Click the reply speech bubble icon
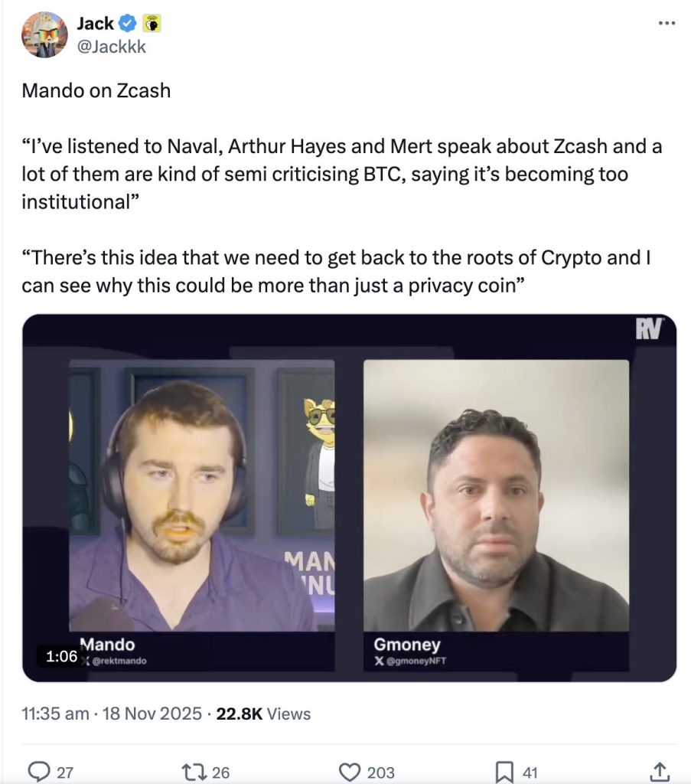691x784 pixels. (x=38, y=772)
